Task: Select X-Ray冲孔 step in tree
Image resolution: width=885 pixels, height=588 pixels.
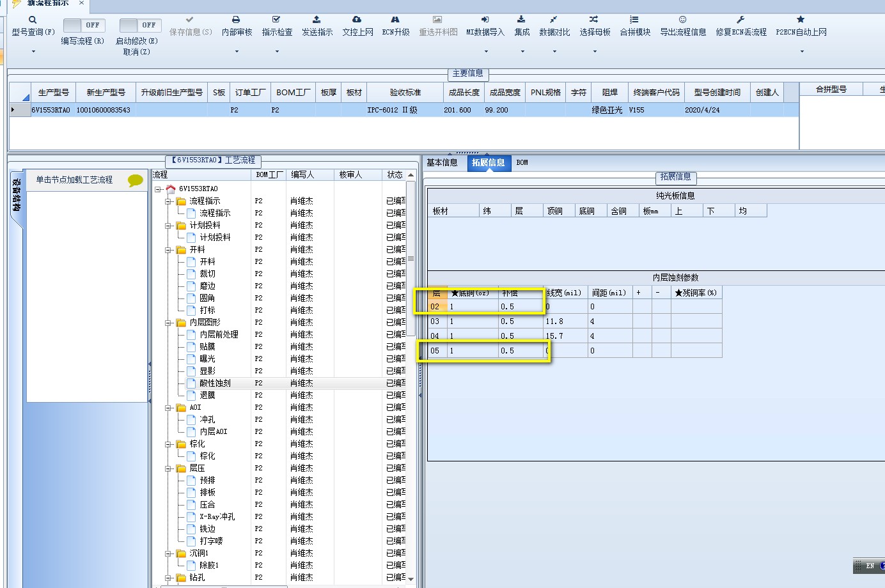Action: coord(217,516)
